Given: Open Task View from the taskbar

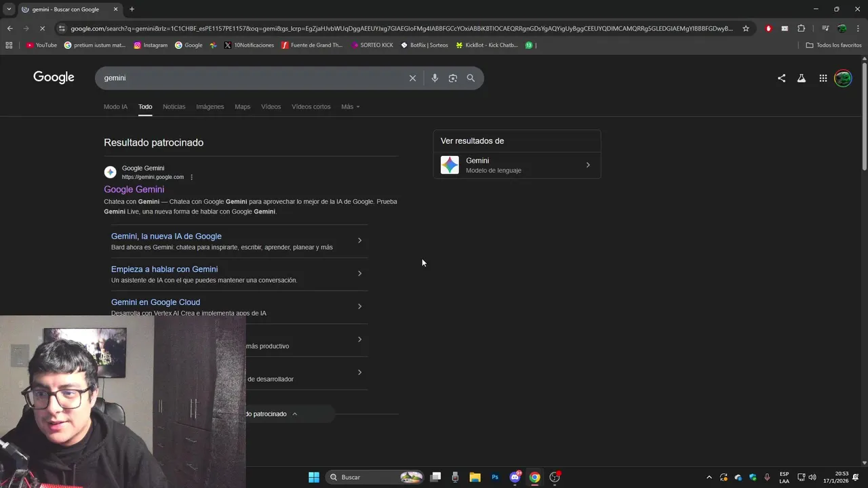Looking at the screenshot, I should point(436,477).
